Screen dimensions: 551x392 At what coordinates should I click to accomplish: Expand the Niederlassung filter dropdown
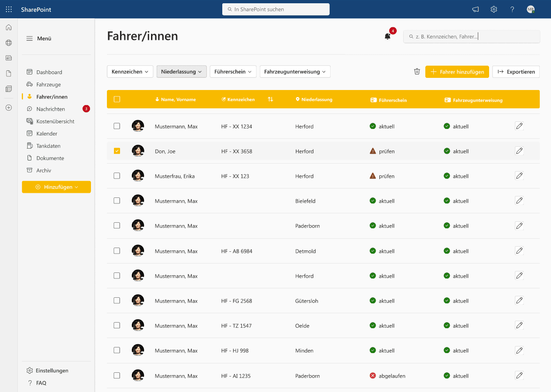coord(181,72)
